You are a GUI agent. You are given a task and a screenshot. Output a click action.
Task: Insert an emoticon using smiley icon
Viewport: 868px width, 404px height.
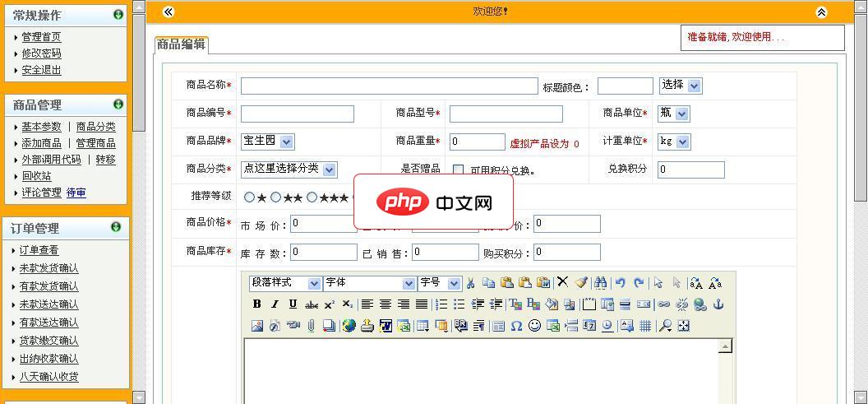(534, 326)
